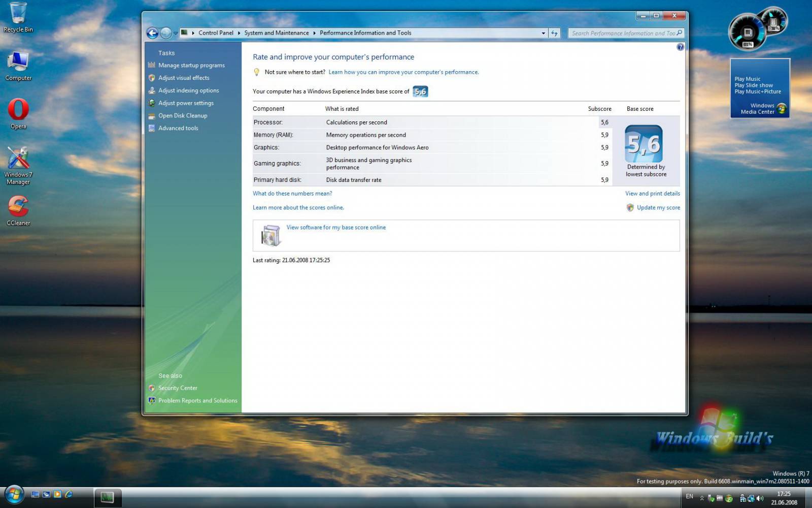Click Update my score link
The height and width of the screenshot is (508, 812).
pos(658,208)
